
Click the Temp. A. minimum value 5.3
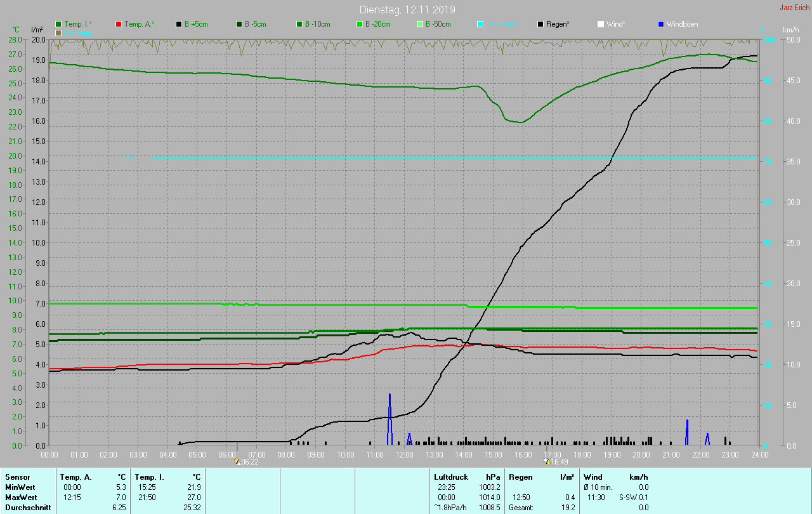pyautogui.click(x=121, y=487)
